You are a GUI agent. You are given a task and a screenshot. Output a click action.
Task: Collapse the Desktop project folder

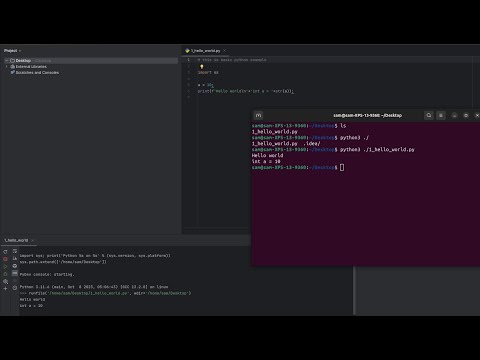tap(6, 60)
